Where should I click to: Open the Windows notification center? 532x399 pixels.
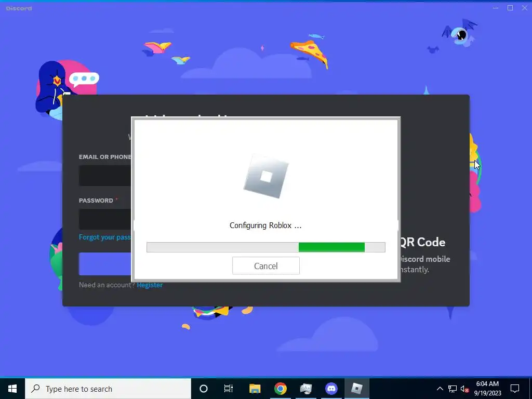point(515,389)
